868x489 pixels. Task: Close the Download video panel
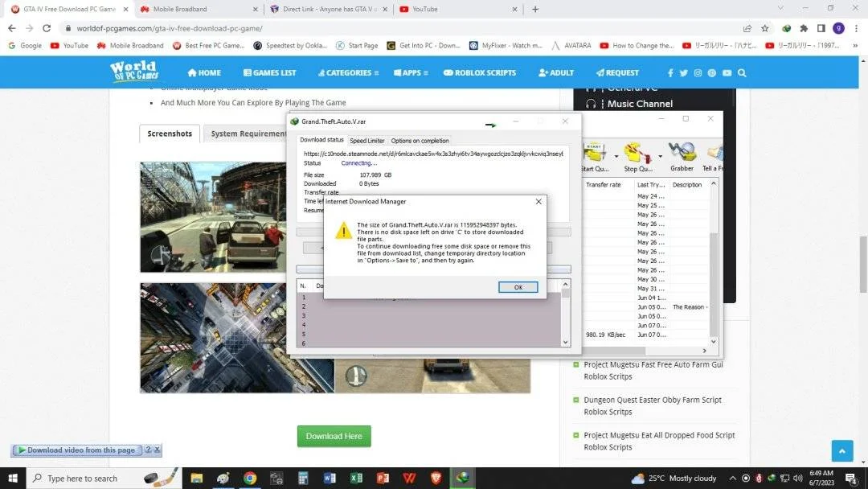tap(158, 450)
